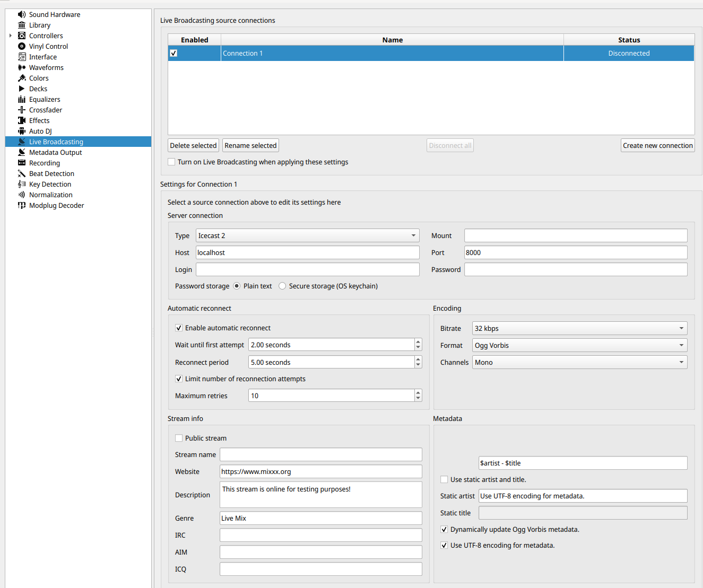The image size is (703, 588).
Task: Click the Sound Hardware speaker icon
Action: (x=22, y=14)
